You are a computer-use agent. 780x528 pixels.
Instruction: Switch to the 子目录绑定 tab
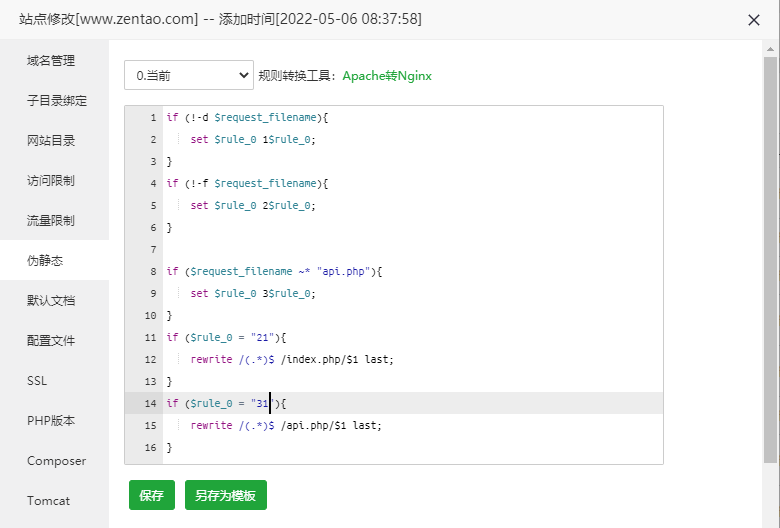pos(57,100)
